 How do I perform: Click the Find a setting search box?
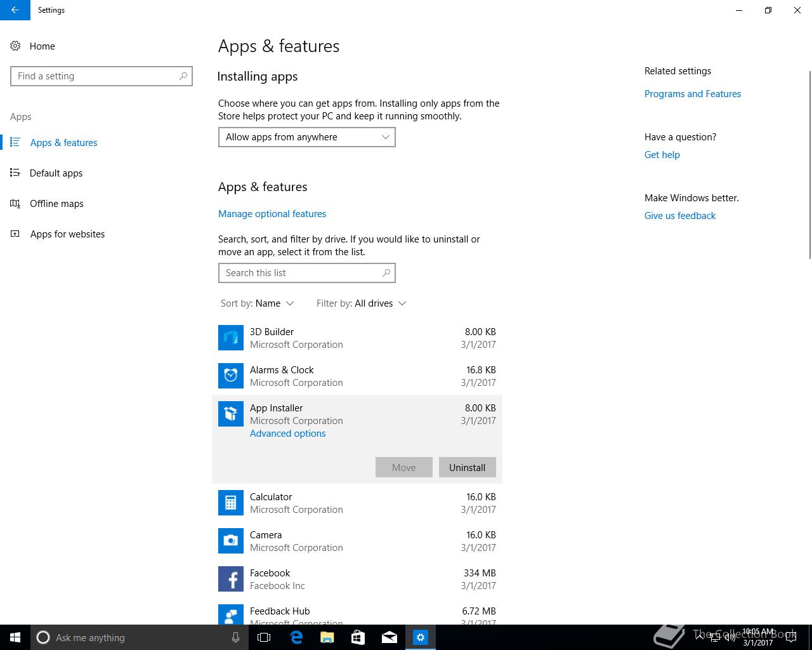point(101,76)
